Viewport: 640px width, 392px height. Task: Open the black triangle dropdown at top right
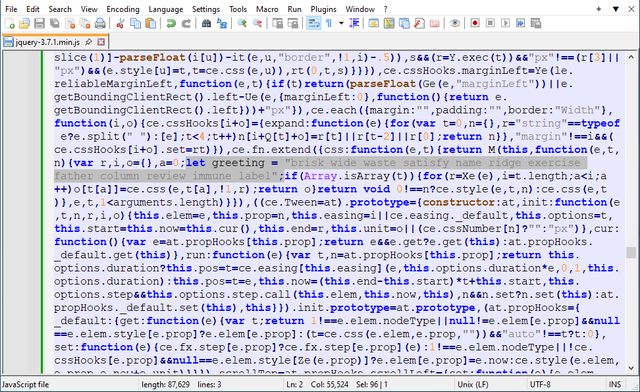616,9
